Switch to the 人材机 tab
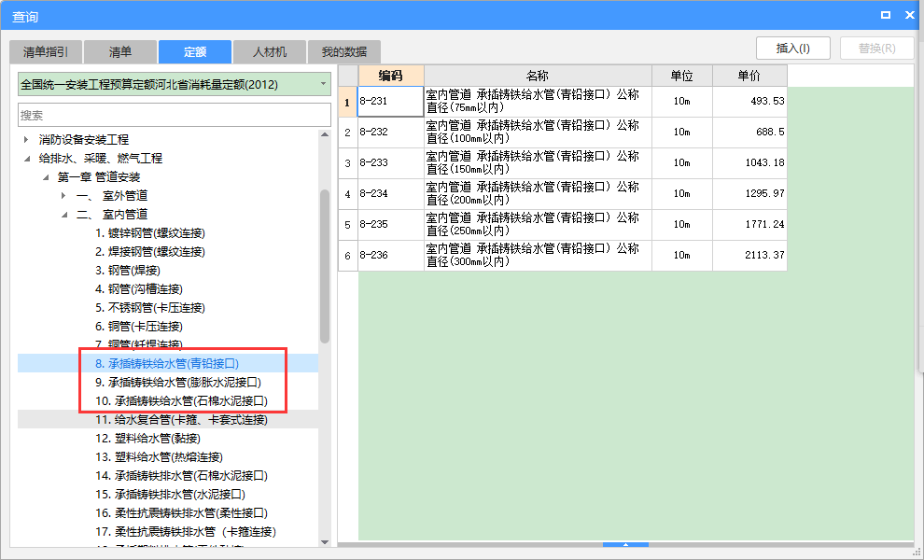The width and height of the screenshot is (924, 560). tap(270, 52)
